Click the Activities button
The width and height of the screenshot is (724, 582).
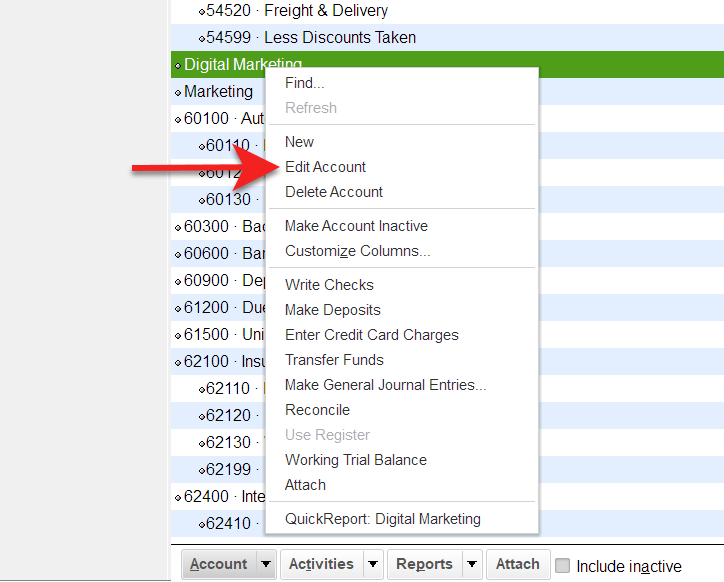[x=321, y=564]
